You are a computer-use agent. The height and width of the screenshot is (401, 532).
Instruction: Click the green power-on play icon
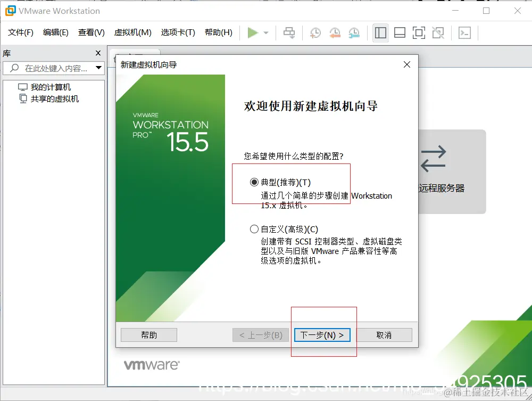coord(253,33)
